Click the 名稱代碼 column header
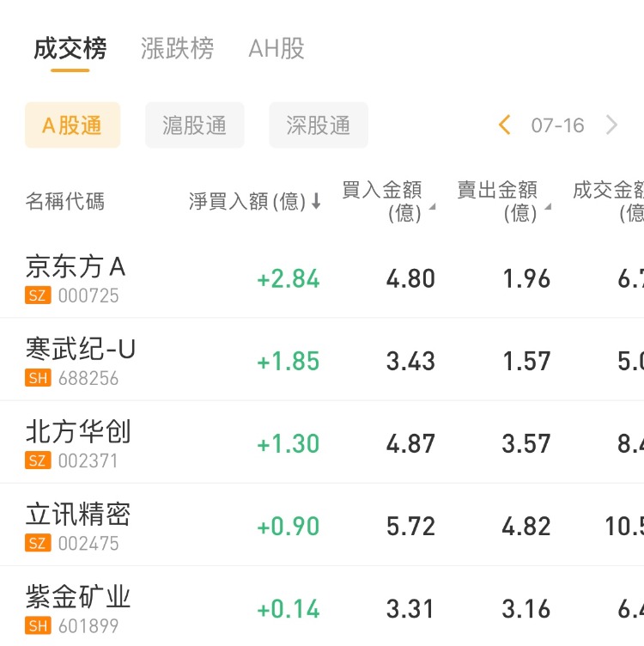The height and width of the screenshot is (646, 644). [65, 202]
